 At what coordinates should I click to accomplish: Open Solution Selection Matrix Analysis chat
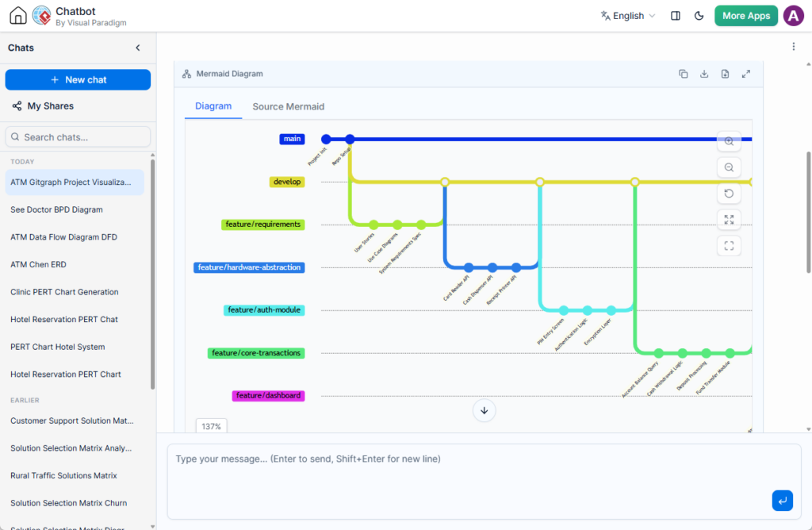(x=75, y=448)
